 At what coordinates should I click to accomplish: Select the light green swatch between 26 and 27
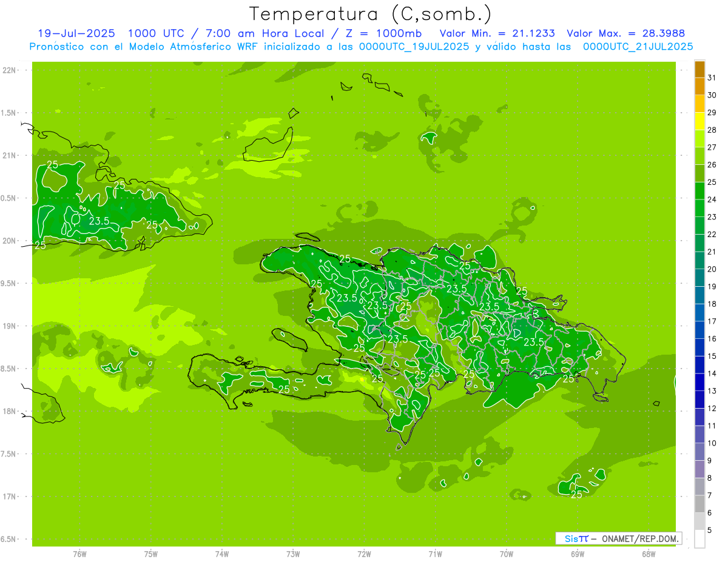point(699,156)
